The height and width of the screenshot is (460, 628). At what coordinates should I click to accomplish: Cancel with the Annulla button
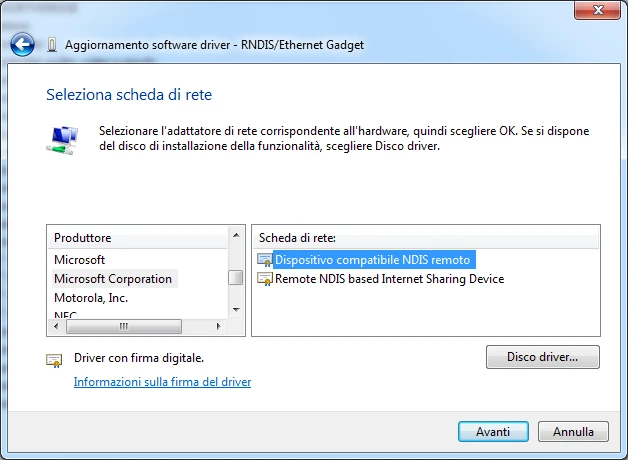pyautogui.click(x=573, y=432)
